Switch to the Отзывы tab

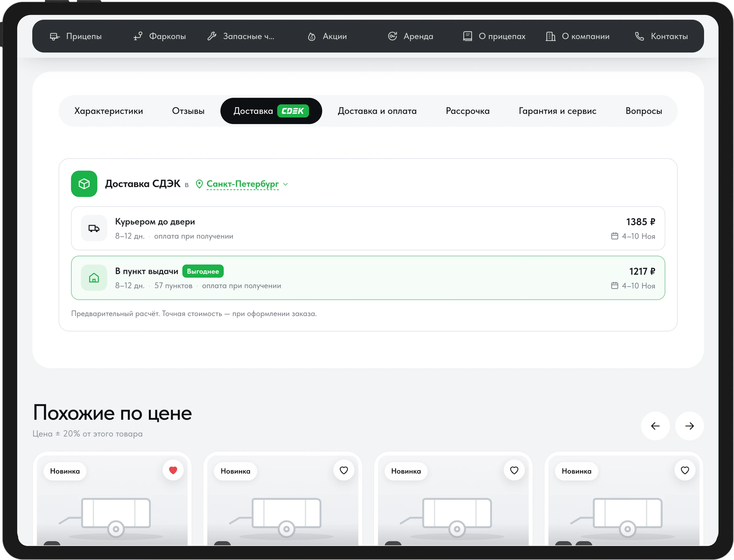[188, 111]
